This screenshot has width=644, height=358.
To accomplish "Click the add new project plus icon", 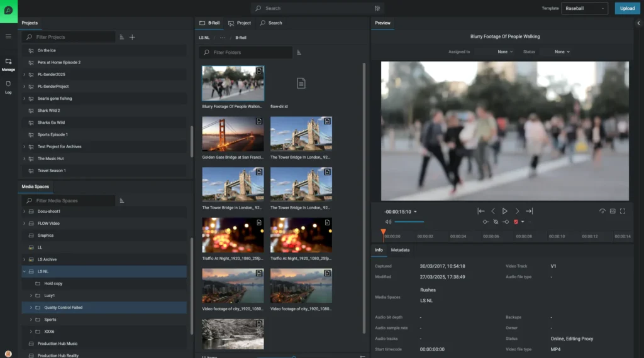I will click(x=132, y=37).
